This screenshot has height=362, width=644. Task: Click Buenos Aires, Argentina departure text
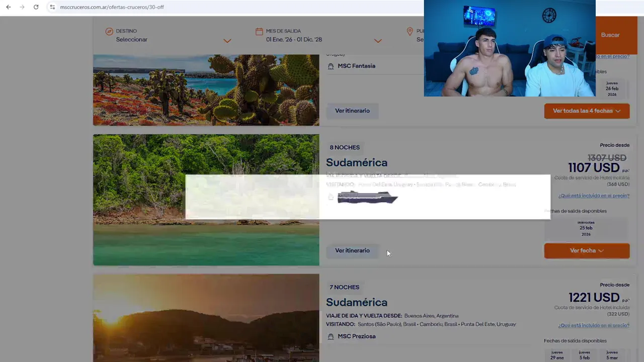coord(431,316)
